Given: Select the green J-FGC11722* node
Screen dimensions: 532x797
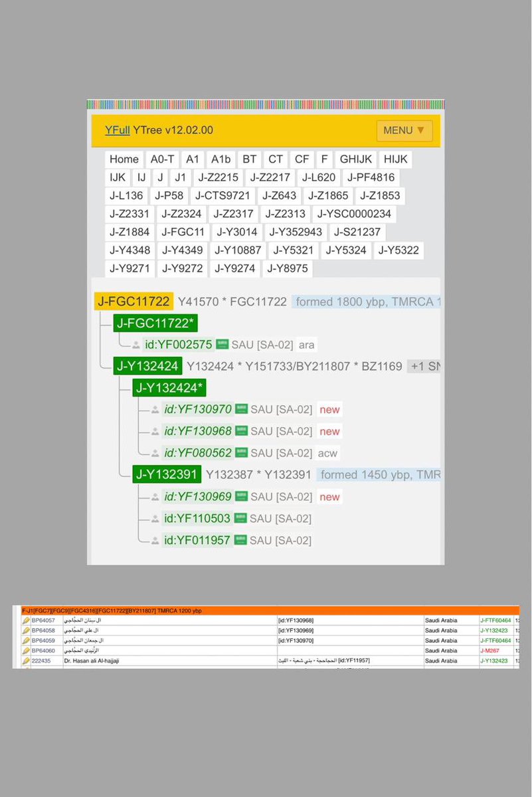Looking at the screenshot, I should 155,323.
